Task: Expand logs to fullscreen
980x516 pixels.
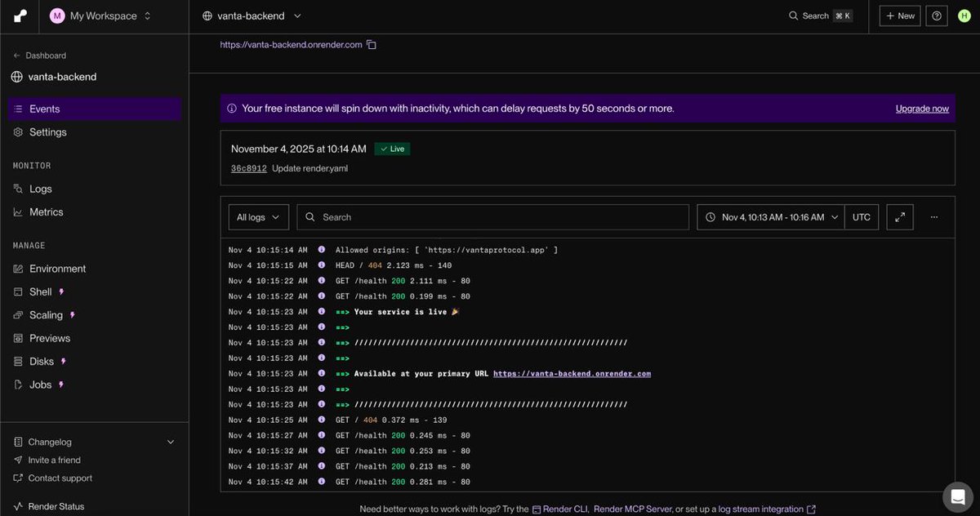Action: click(900, 217)
